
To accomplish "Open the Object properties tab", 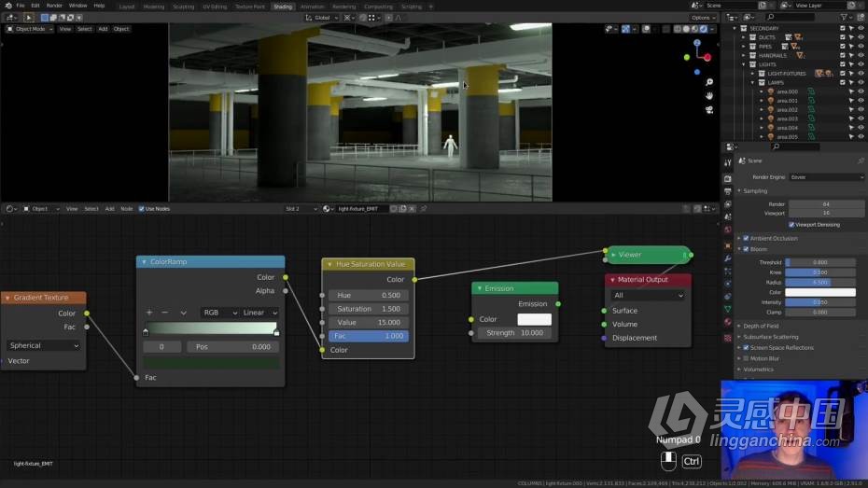I will (x=727, y=245).
